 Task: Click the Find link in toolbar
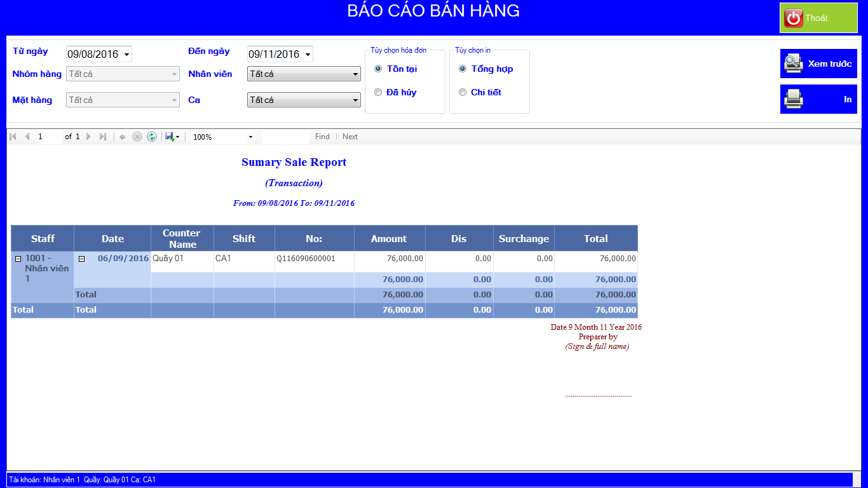322,137
